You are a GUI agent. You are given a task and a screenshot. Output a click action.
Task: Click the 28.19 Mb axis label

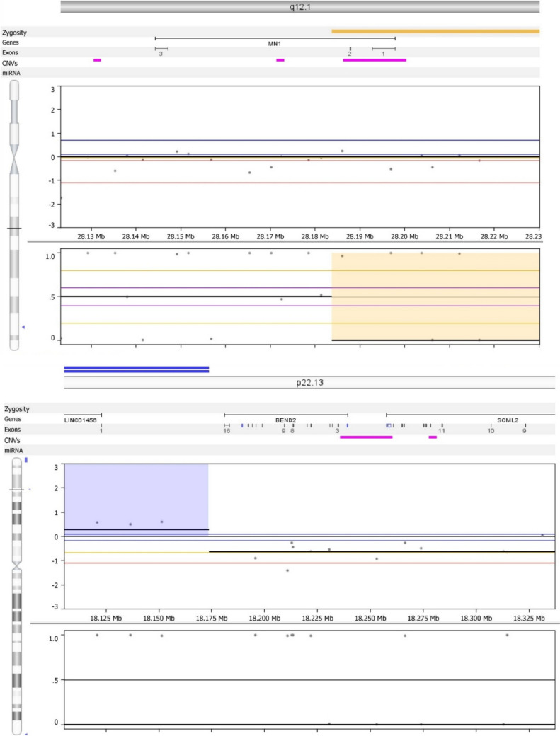pyautogui.click(x=360, y=236)
